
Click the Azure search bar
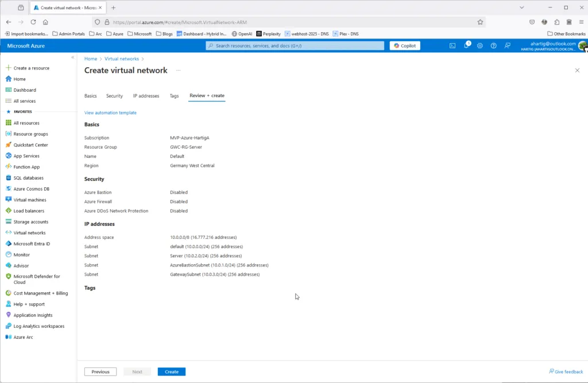[294, 45]
